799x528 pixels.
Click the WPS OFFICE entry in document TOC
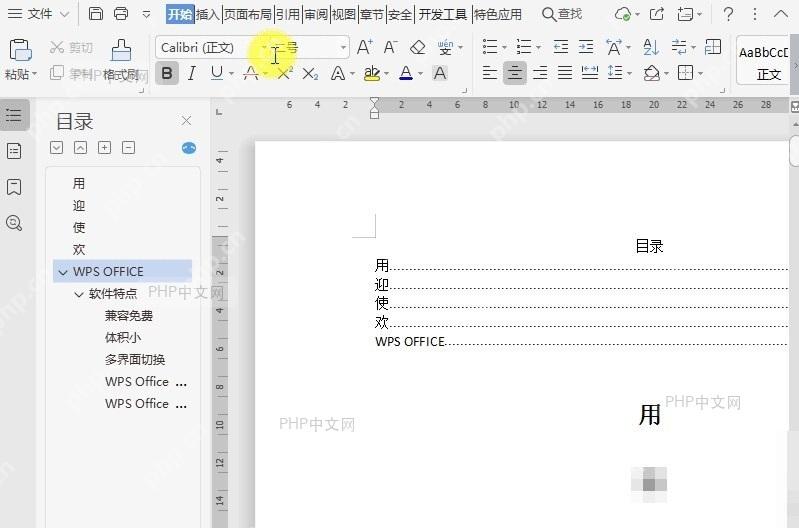pos(410,341)
